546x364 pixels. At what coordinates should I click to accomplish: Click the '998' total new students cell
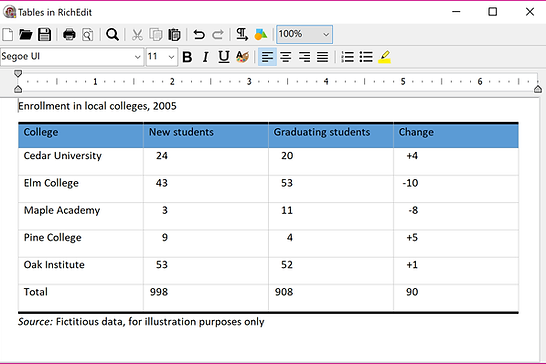[206, 297]
